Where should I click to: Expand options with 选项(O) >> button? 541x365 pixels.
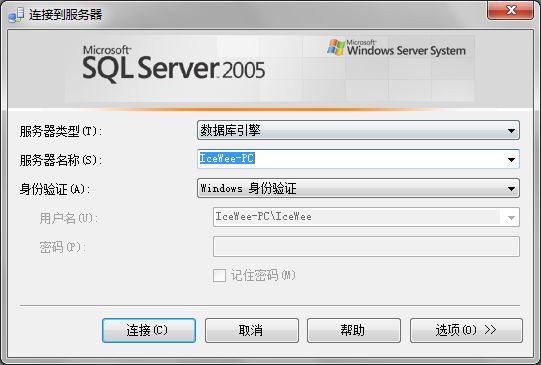[466, 331]
